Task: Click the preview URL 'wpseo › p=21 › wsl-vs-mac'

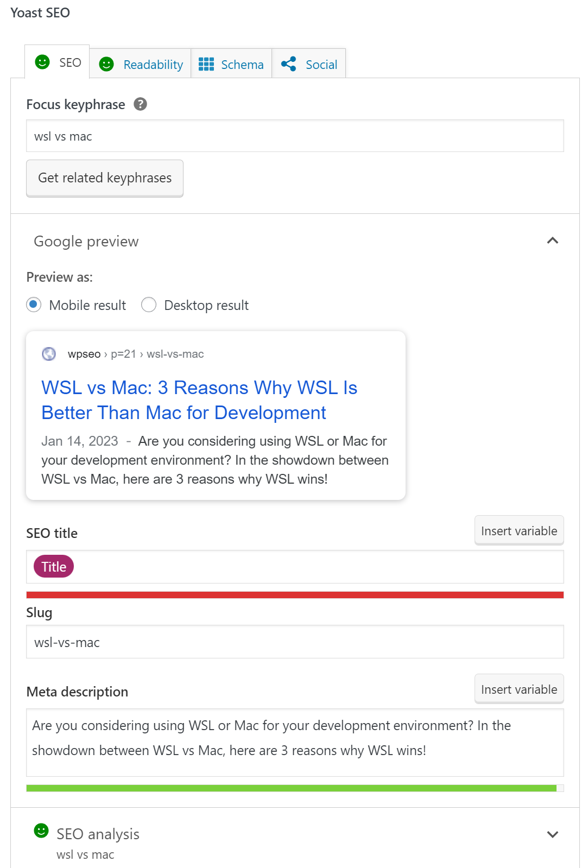Action: click(x=136, y=354)
